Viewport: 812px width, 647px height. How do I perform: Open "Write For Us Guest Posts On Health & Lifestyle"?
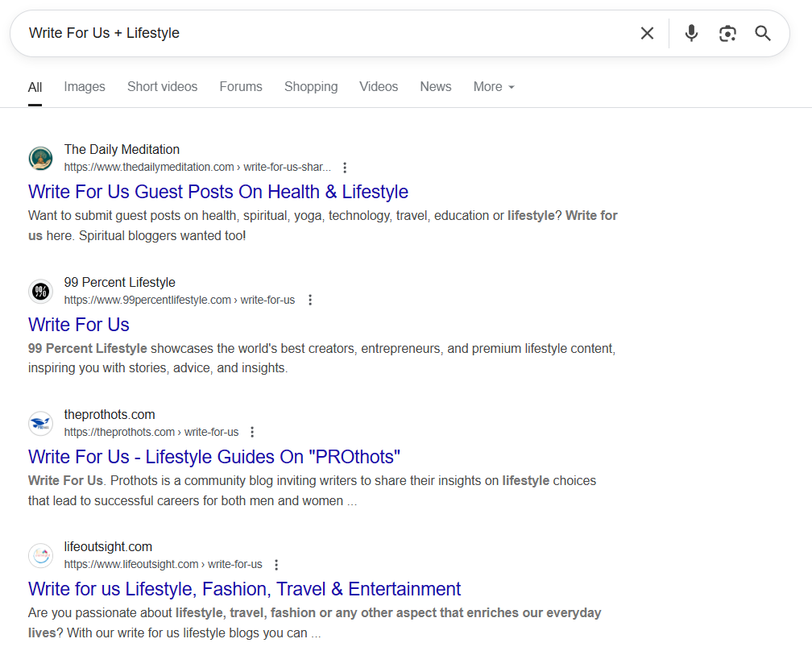click(218, 192)
